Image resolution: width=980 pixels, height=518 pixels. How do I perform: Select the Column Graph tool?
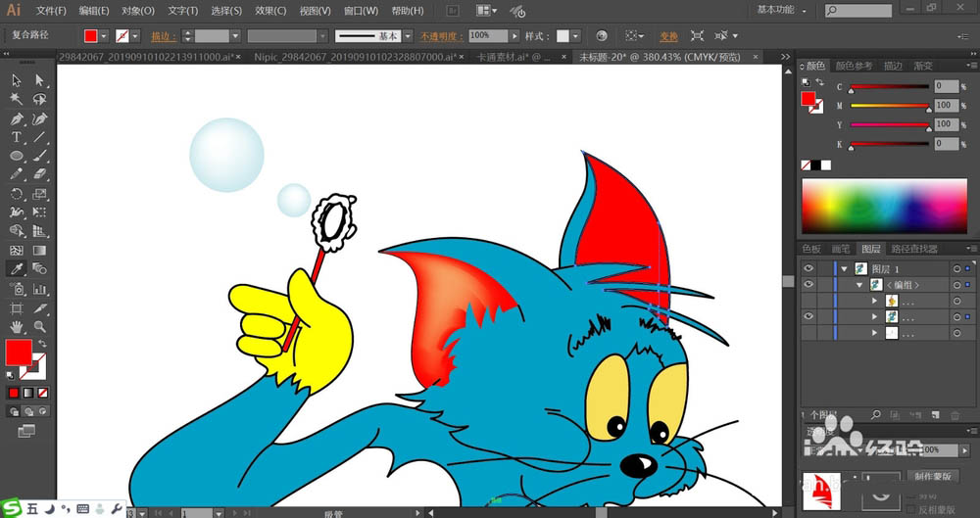[x=39, y=289]
